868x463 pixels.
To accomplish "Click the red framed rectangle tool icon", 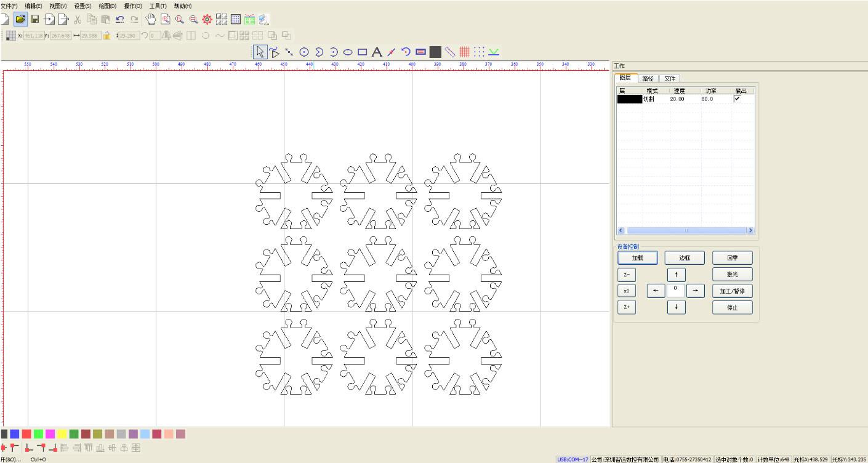I will pyautogui.click(x=421, y=52).
